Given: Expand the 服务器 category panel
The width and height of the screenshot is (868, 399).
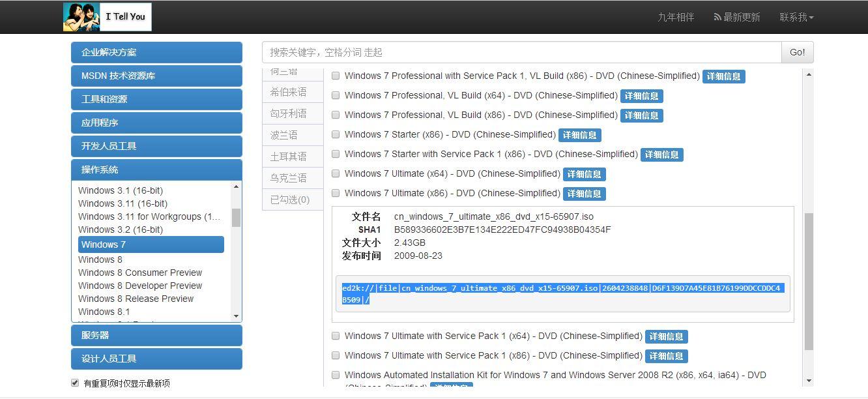Looking at the screenshot, I should (x=156, y=335).
